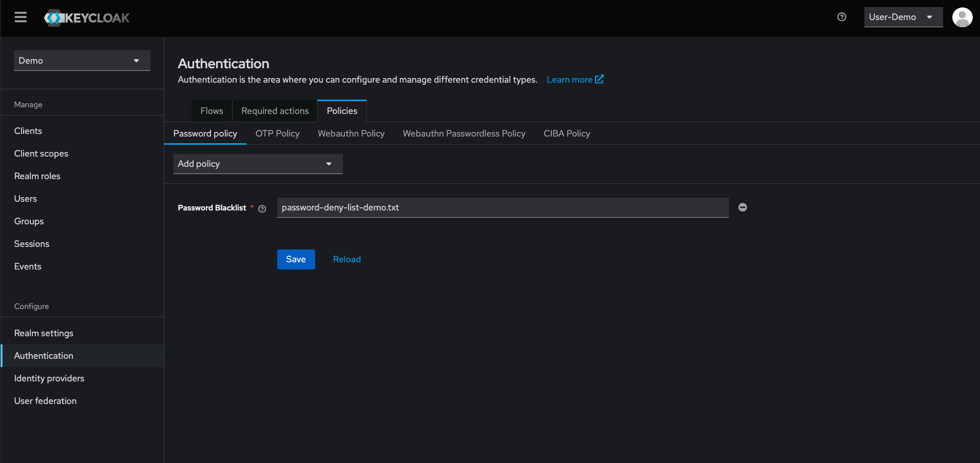Viewport: 980px width, 463px height.
Task: Save the password policy
Action: 296,259
